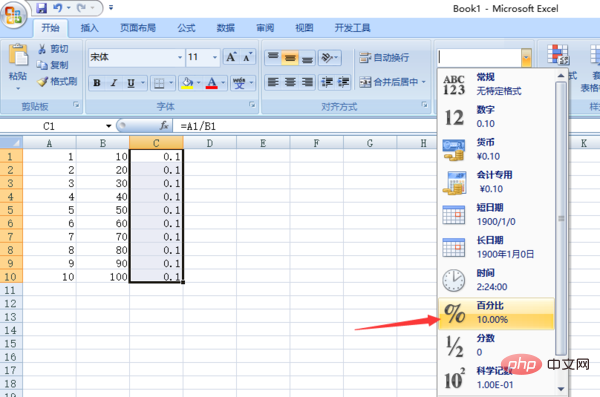Increase indent
Image resolution: width=600 pixels, height=397 pixels.
point(343,82)
